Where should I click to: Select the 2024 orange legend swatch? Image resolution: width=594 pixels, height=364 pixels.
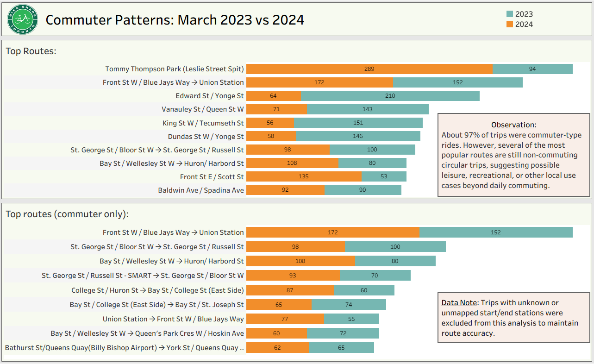tap(509, 25)
